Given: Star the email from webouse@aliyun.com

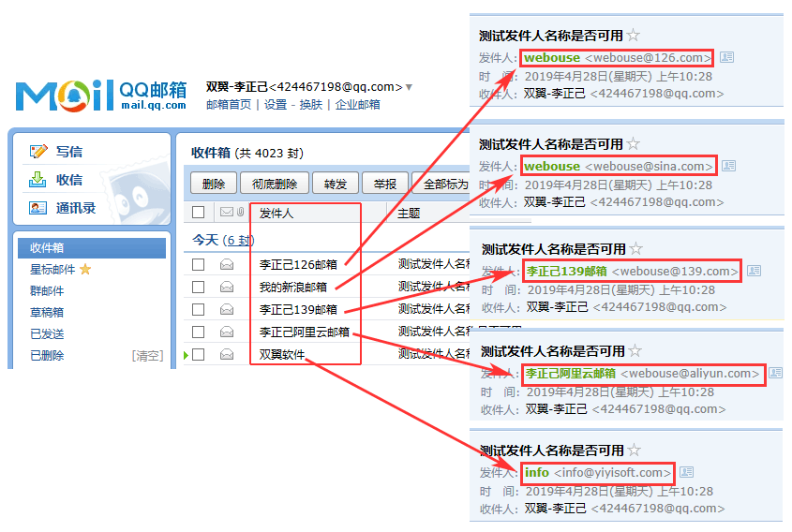Looking at the screenshot, I should 635,351.
